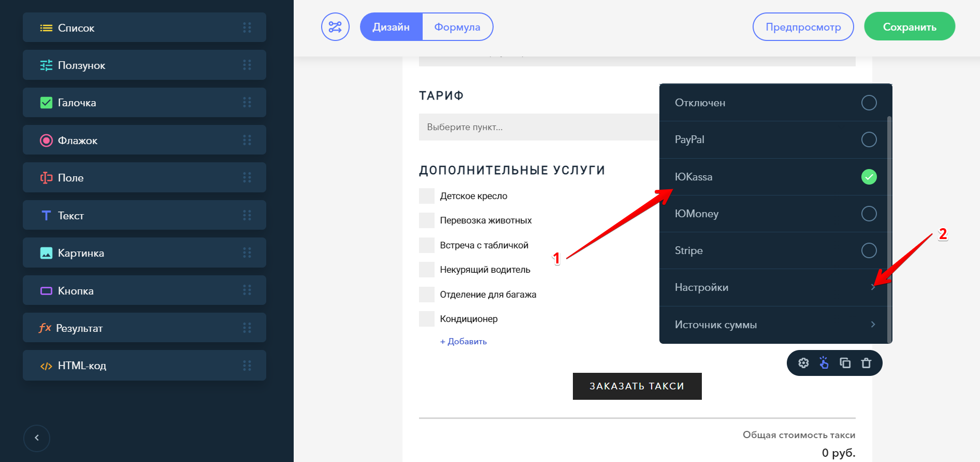Viewport: 980px width, 462px height.
Task: Click the image icon beside Картинка
Action: coord(46,253)
